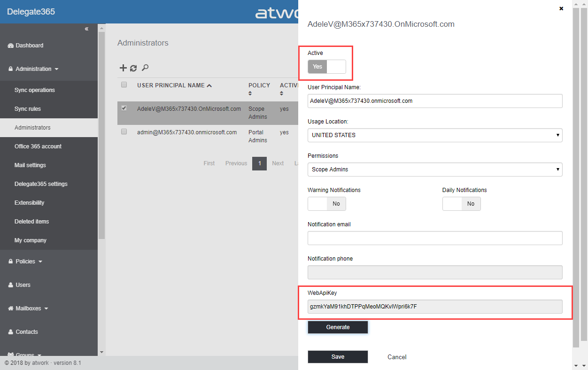Toggle the Active switch
The image size is (588, 370).
click(x=327, y=67)
